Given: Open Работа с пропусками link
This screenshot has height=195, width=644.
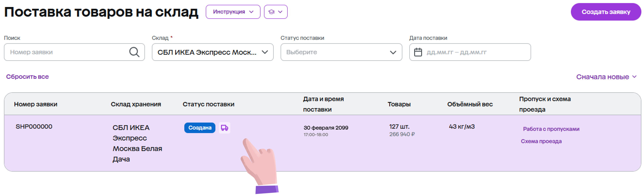Looking at the screenshot, I should [x=551, y=129].
